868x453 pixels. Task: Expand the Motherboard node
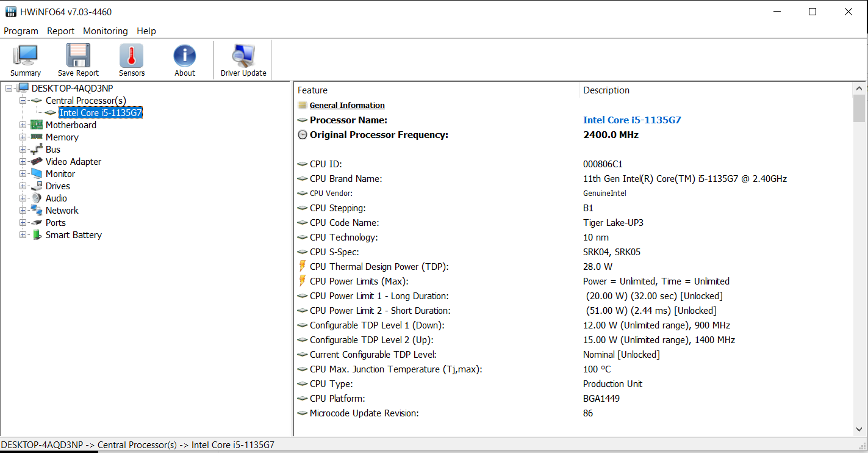[x=23, y=125]
